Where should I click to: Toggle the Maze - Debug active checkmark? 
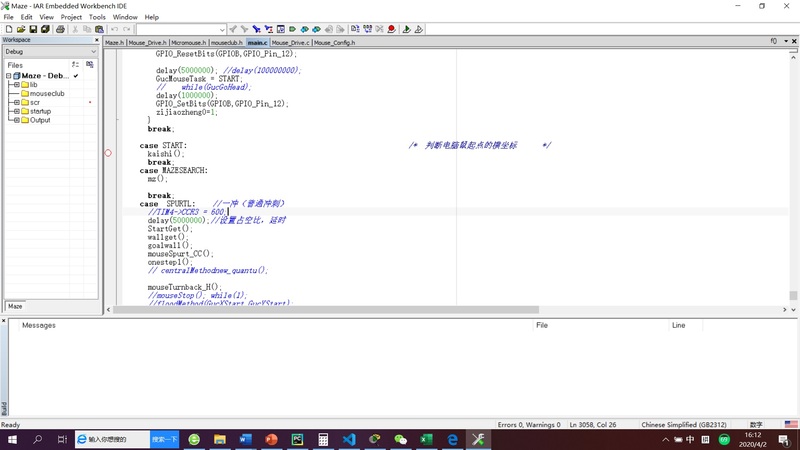click(76, 76)
